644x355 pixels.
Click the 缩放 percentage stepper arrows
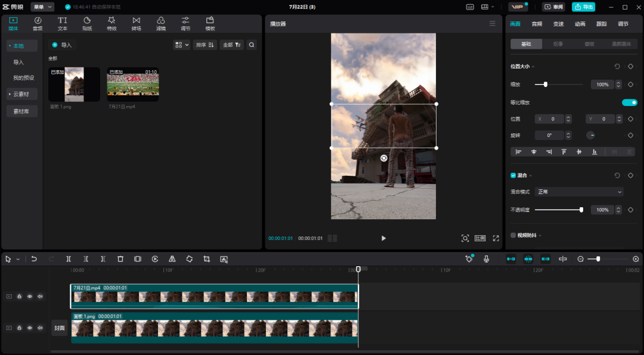pos(618,85)
